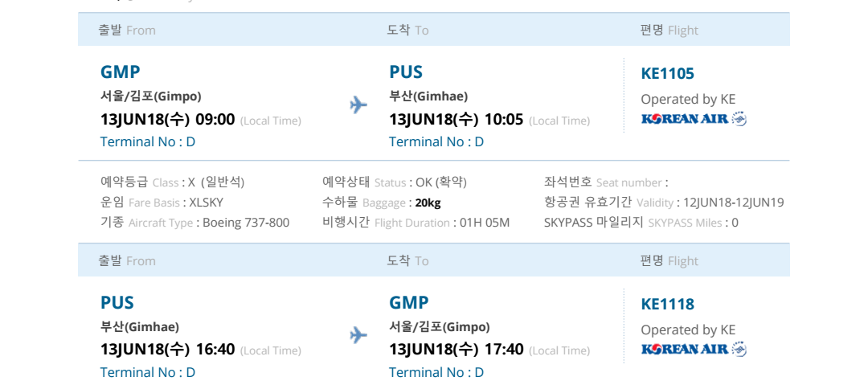Click the 01H 05M flight duration
The width and height of the screenshot is (868, 385).
(485, 223)
